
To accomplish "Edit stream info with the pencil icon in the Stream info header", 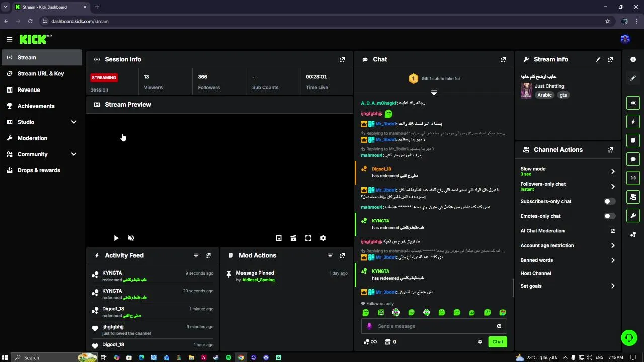I will (x=598, y=59).
